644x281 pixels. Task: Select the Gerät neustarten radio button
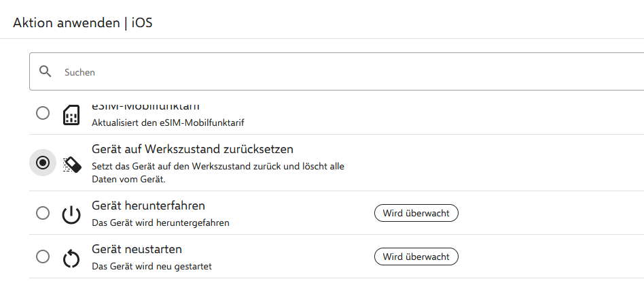pos(43,257)
